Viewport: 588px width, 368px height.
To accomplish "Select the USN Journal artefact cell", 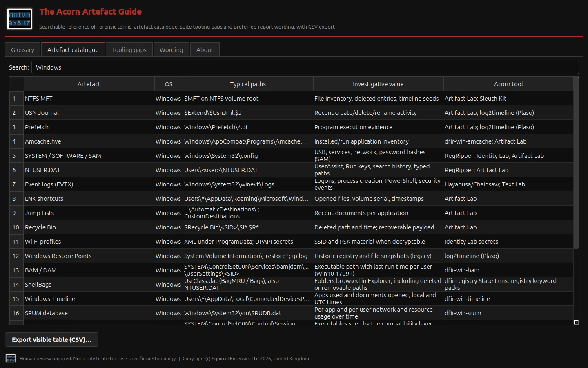I will pos(89,113).
